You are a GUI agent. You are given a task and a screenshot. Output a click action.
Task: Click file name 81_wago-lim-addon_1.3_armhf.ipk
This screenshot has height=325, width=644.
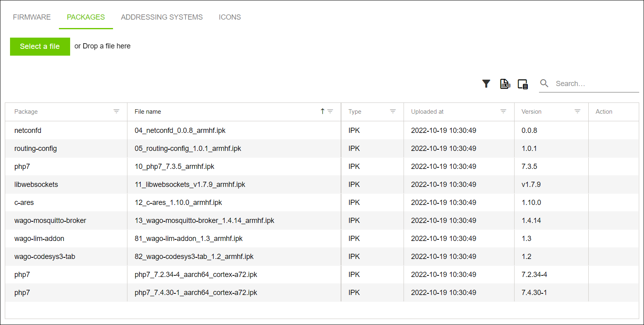(x=189, y=239)
